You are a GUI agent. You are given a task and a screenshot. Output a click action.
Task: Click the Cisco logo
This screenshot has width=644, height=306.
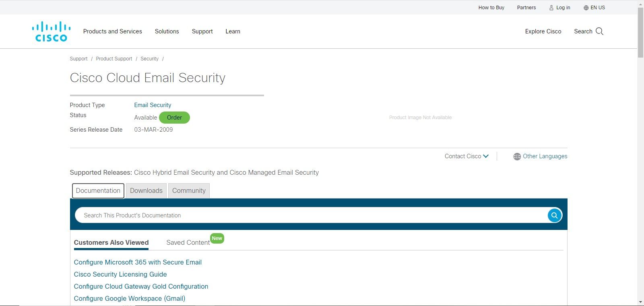pyautogui.click(x=51, y=31)
